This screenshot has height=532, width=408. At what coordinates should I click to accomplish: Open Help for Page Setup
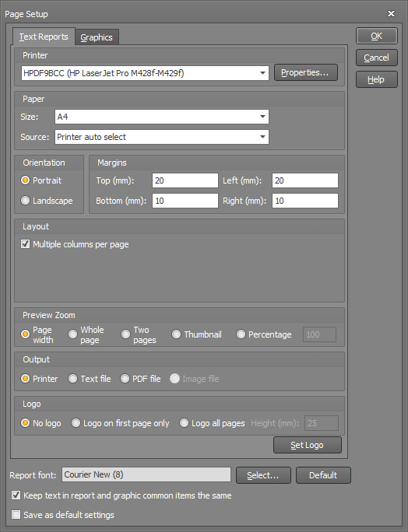click(376, 79)
